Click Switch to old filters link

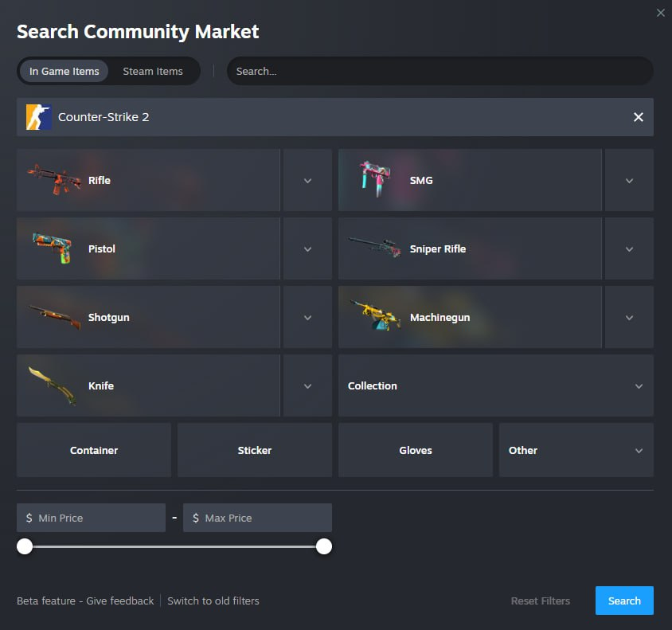213,601
